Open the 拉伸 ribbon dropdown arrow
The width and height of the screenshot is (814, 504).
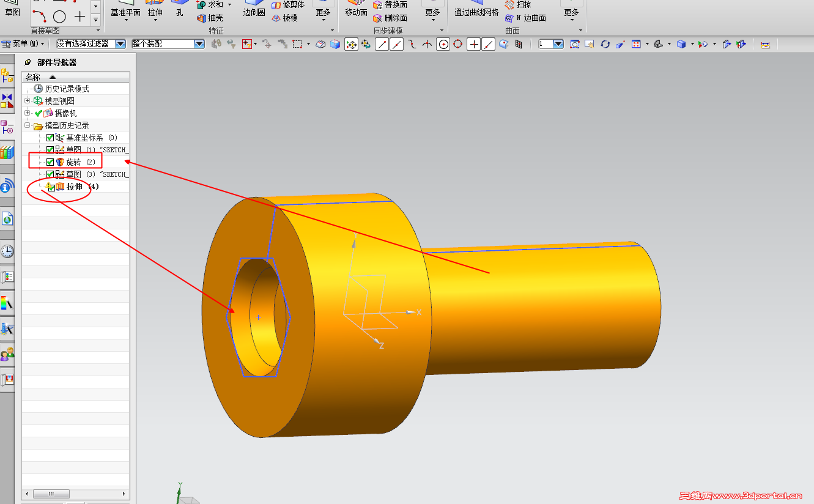pos(155,20)
